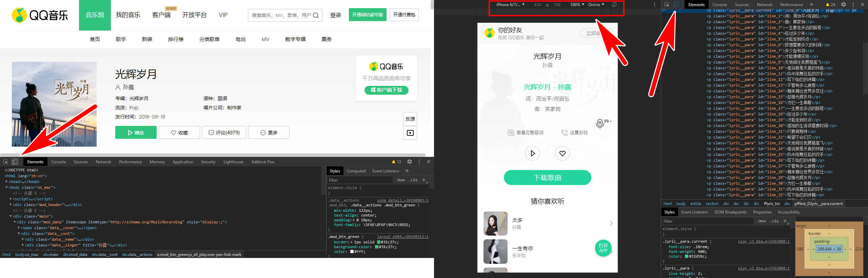868x278 pixels.
Task: Click the green 播放 button
Action: tap(136, 132)
